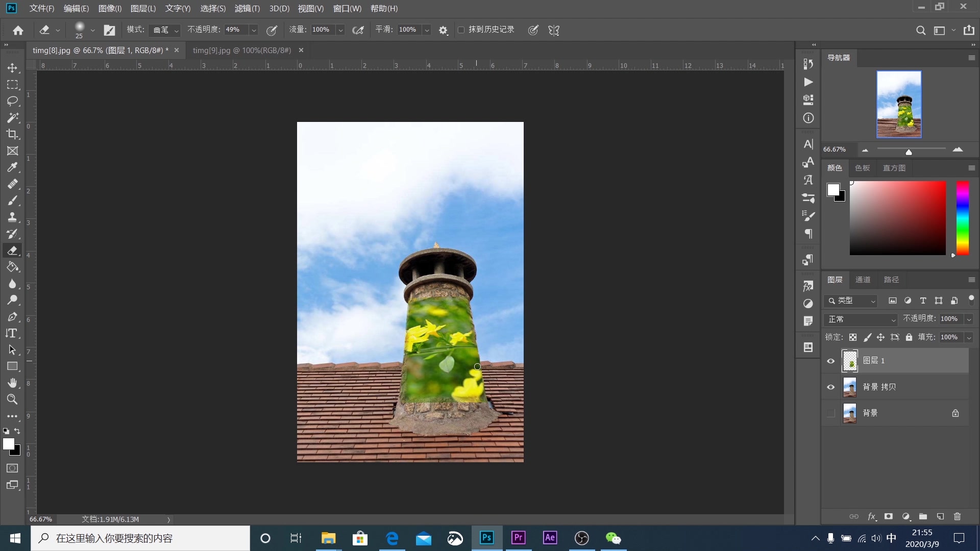This screenshot has width=980, height=551.
Task: Select the Crop tool
Action: (x=12, y=134)
